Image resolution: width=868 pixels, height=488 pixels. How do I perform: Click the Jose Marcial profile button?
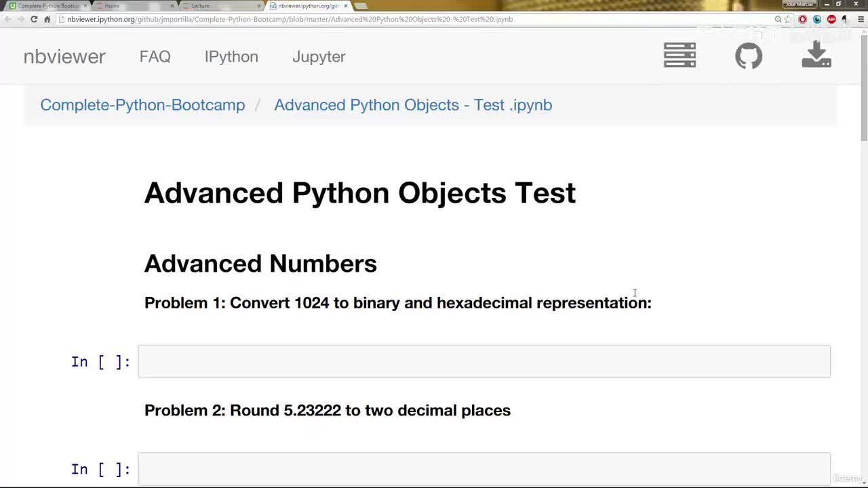coord(800,4)
